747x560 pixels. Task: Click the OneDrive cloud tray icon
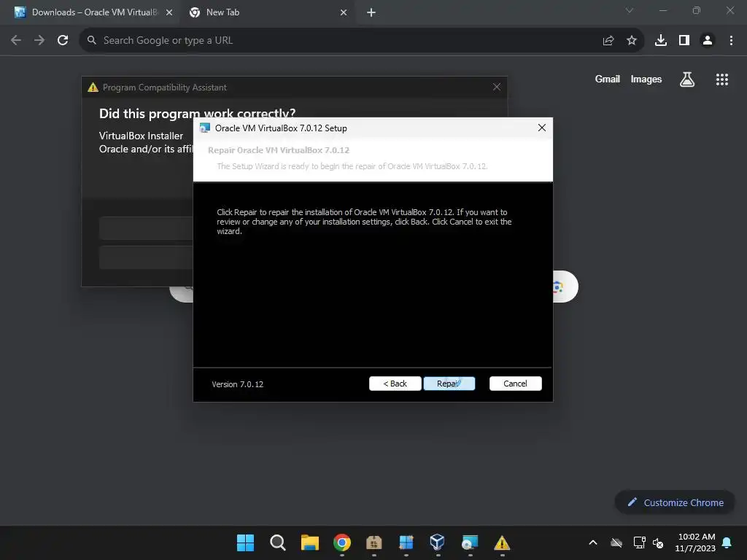point(616,542)
